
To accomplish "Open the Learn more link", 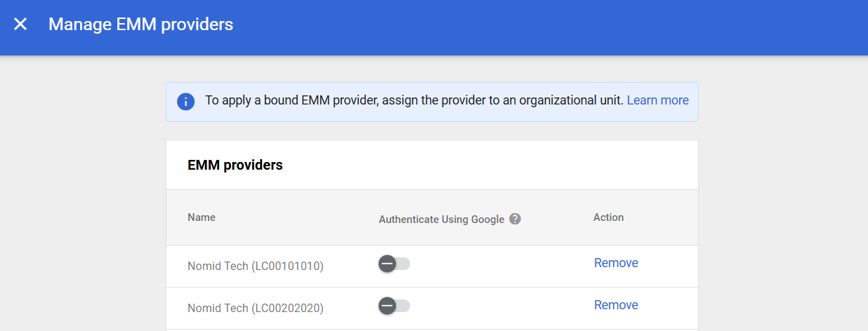I will (657, 100).
